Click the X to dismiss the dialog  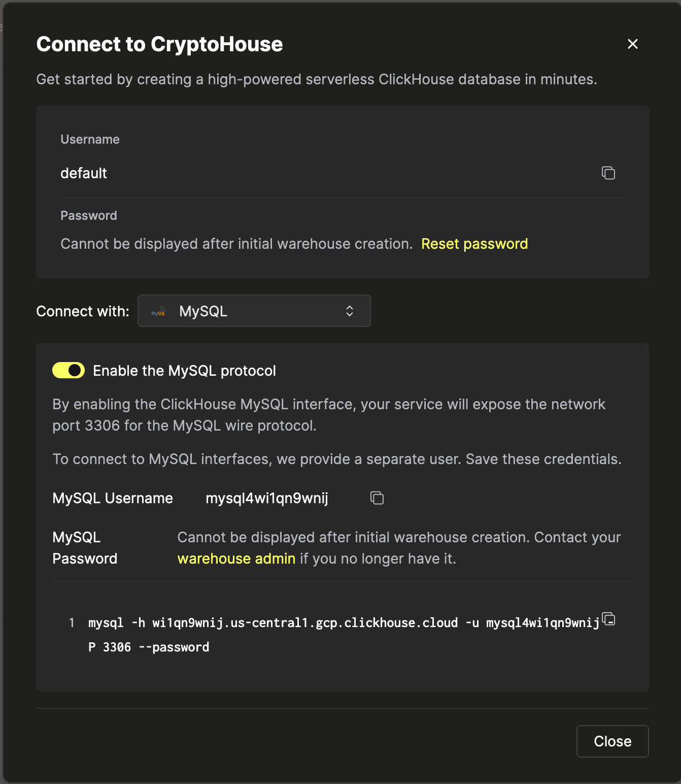(632, 44)
